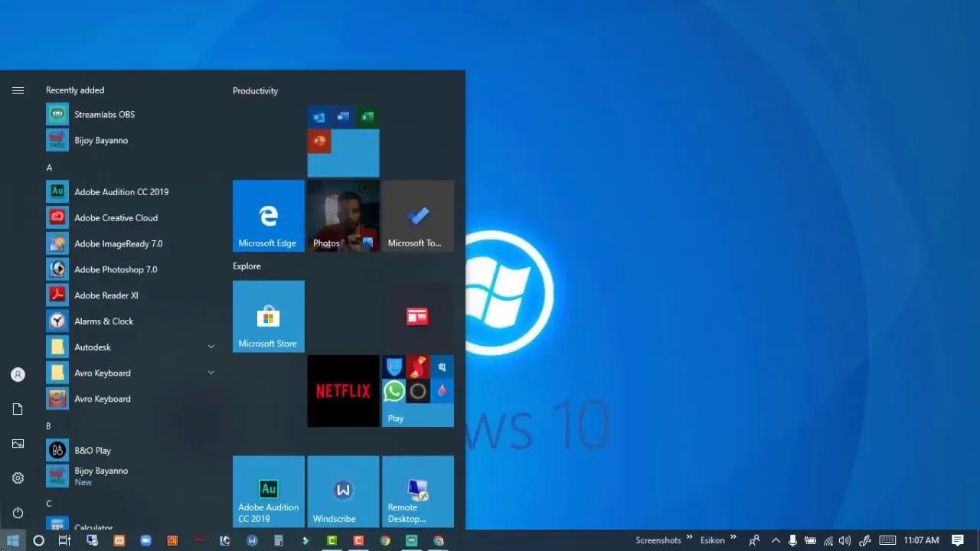The height and width of the screenshot is (551, 980).
Task: Open the WhatsApp tile in Play group
Action: (394, 391)
